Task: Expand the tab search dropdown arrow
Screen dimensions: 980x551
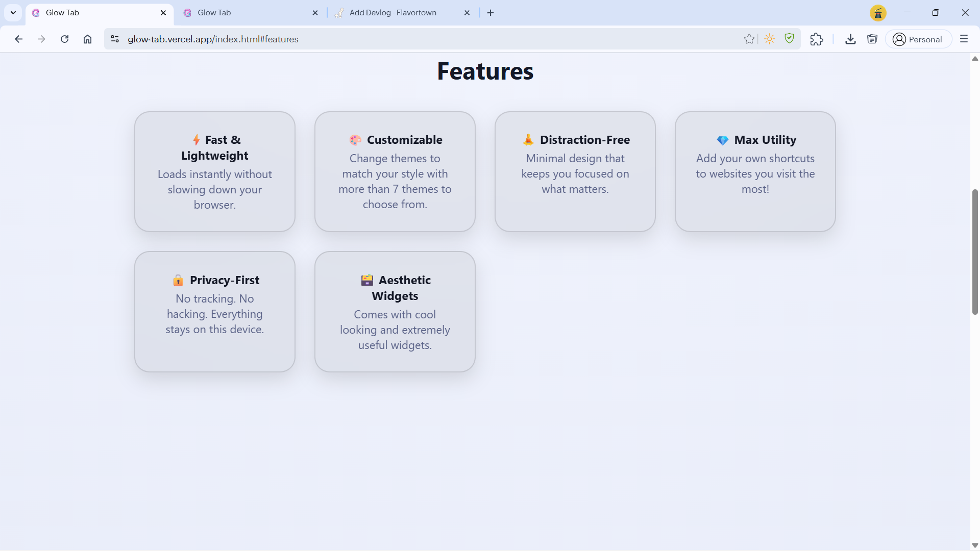Action: [13, 13]
